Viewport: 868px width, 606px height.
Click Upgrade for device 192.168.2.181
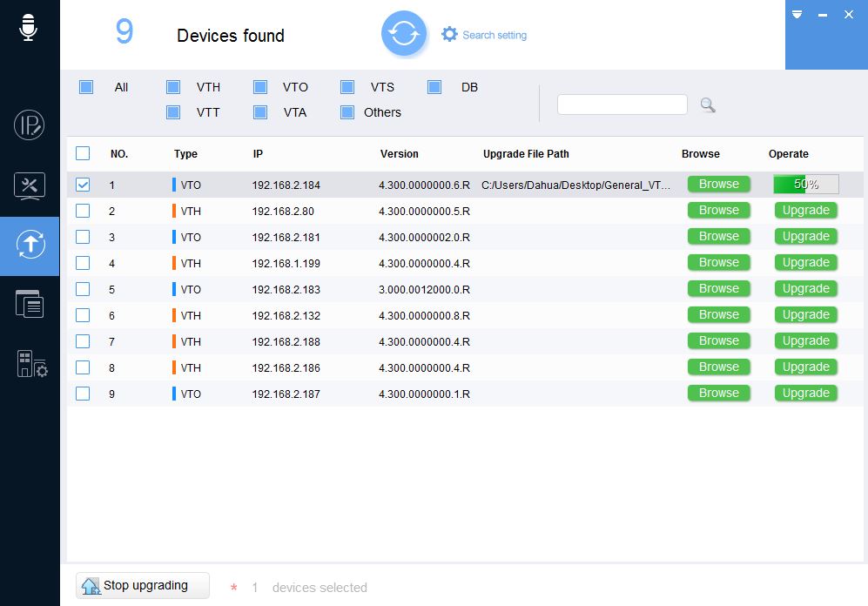pos(805,236)
